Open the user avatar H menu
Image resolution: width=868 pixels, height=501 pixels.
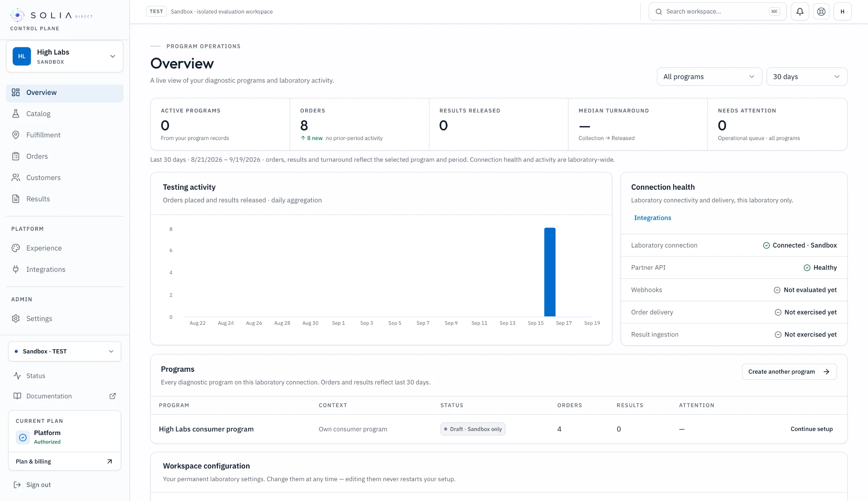pos(843,12)
